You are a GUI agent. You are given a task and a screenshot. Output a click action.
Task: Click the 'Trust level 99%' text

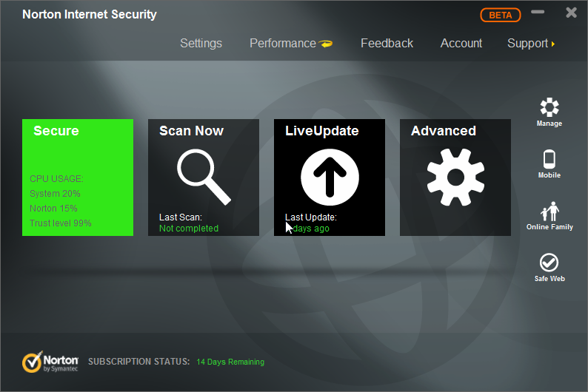click(61, 223)
